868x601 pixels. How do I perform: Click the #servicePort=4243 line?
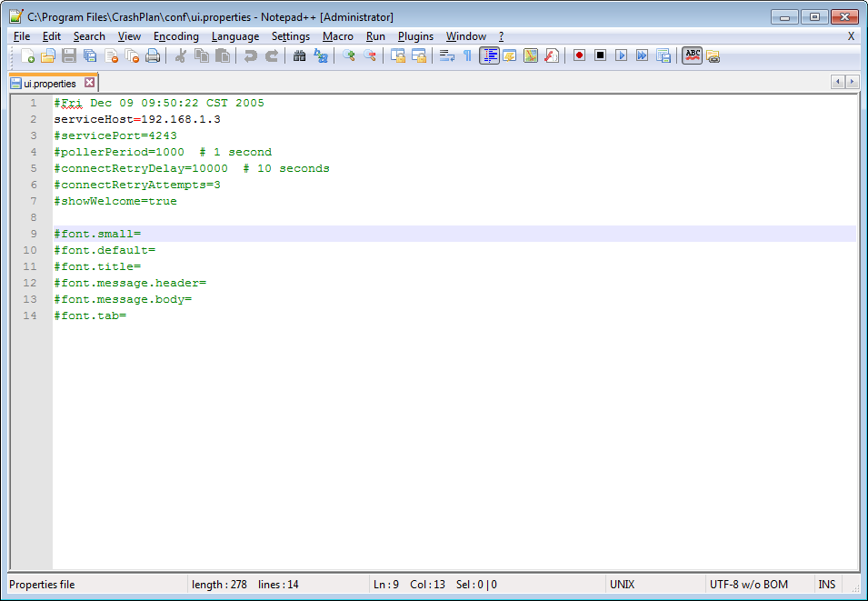click(115, 135)
